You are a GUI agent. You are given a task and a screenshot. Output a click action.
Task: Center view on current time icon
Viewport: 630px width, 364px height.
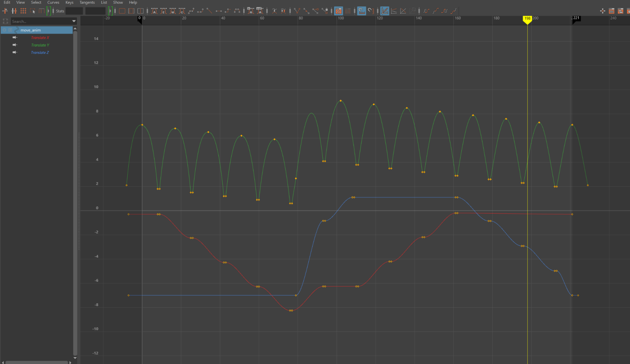(x=141, y=11)
